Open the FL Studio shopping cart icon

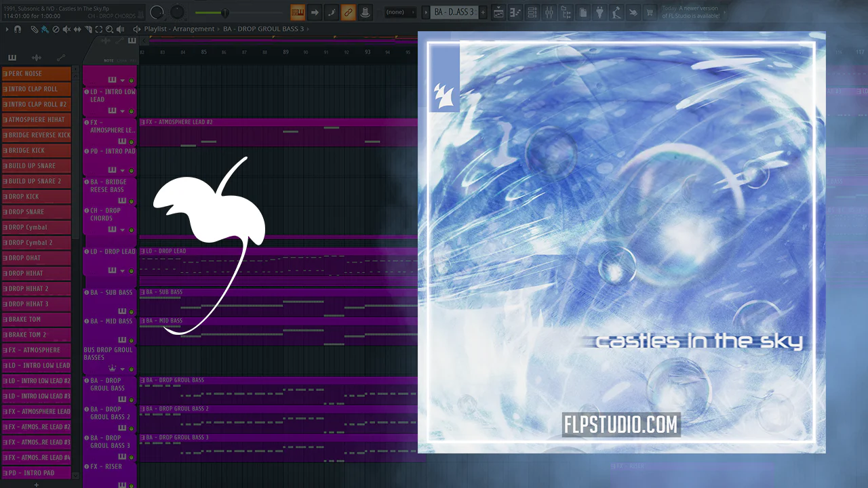(650, 12)
